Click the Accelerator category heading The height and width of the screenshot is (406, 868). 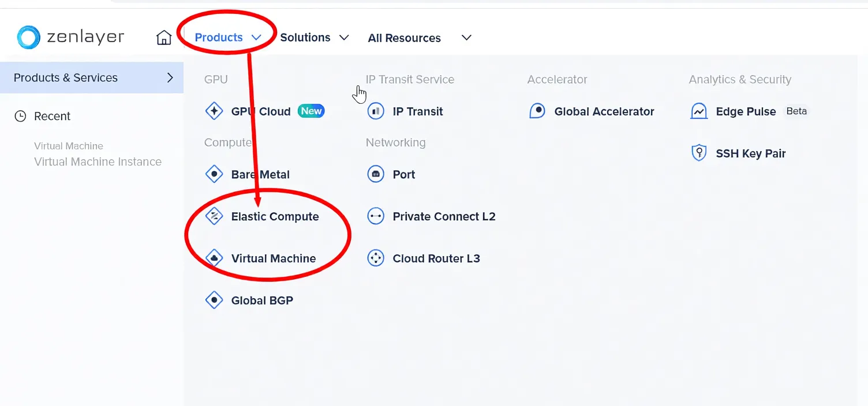pos(557,80)
